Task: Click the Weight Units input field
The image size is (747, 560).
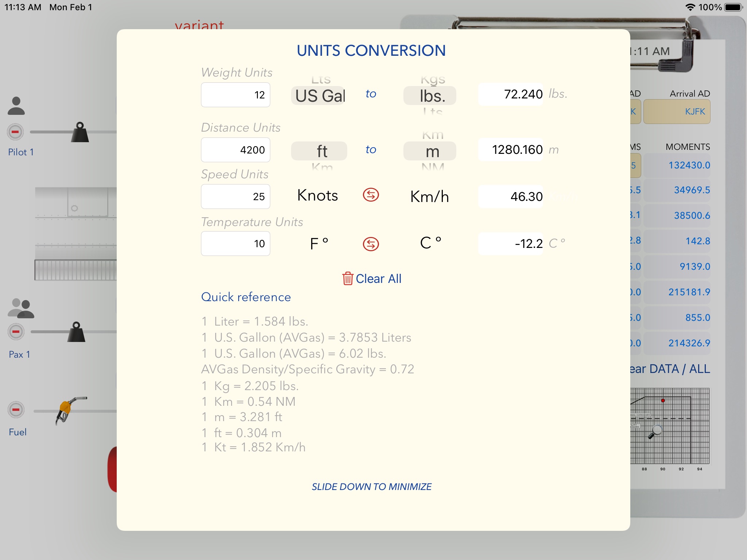Action: pyautogui.click(x=235, y=94)
